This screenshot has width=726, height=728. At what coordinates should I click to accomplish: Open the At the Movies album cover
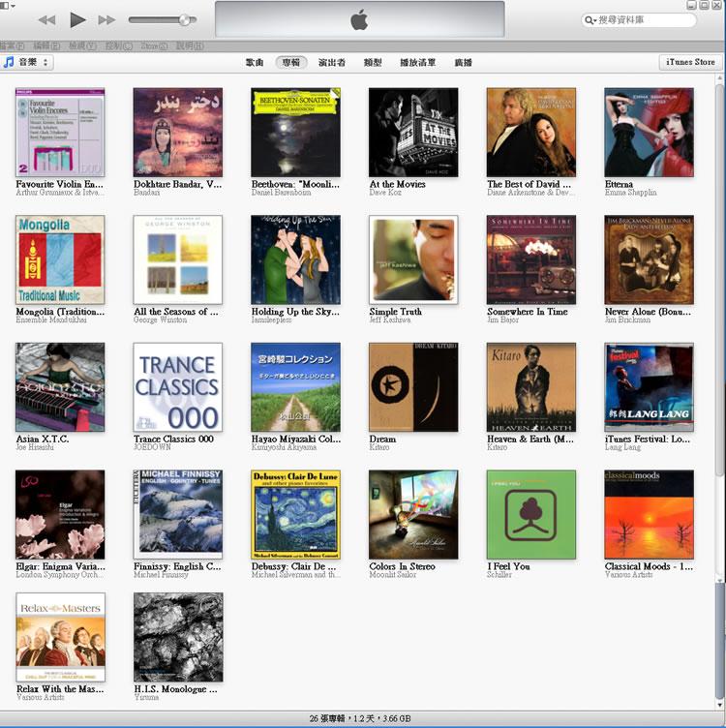tap(413, 133)
